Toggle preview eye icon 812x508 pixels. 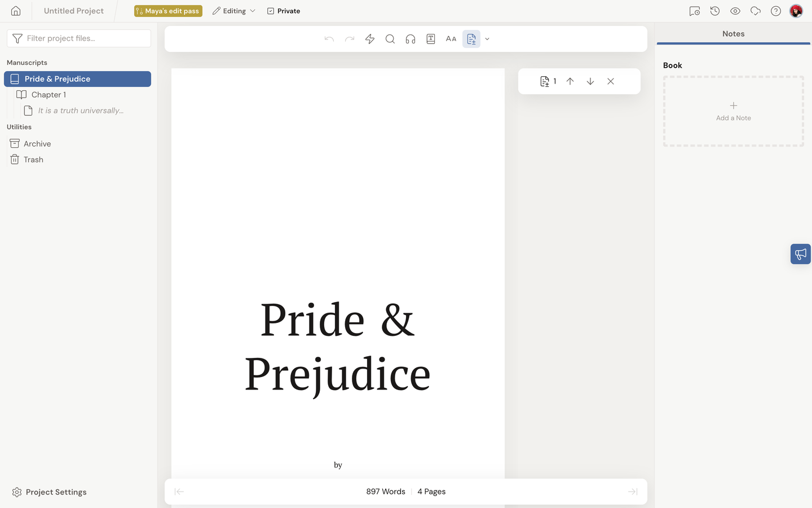tap(735, 11)
